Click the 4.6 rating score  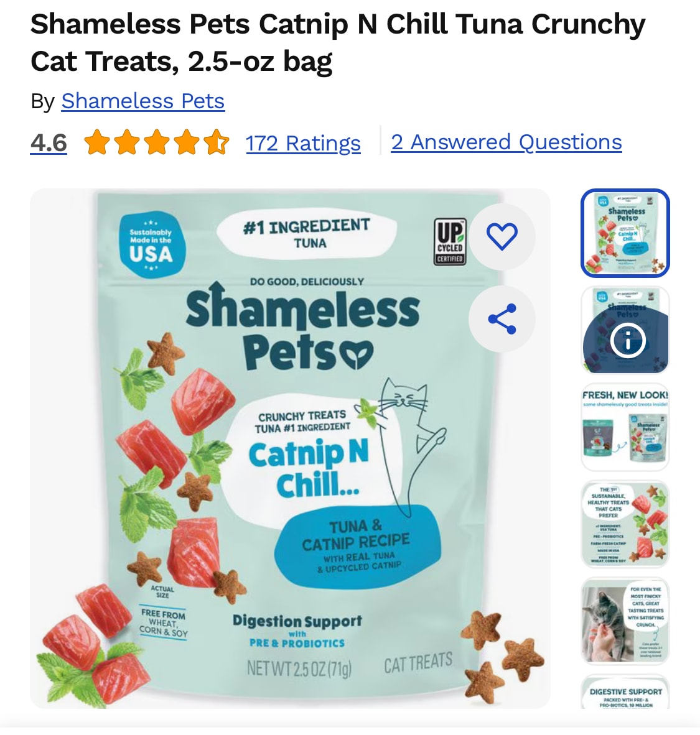pos(49,142)
